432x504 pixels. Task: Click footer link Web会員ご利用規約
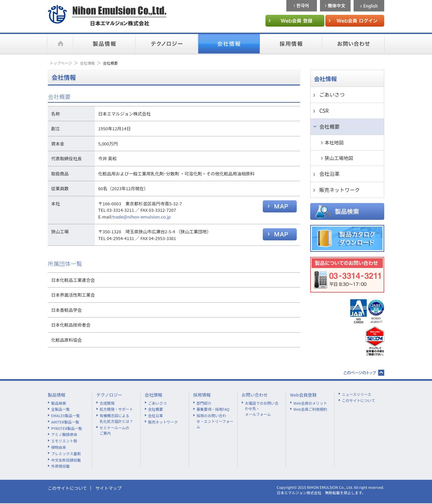click(310, 409)
